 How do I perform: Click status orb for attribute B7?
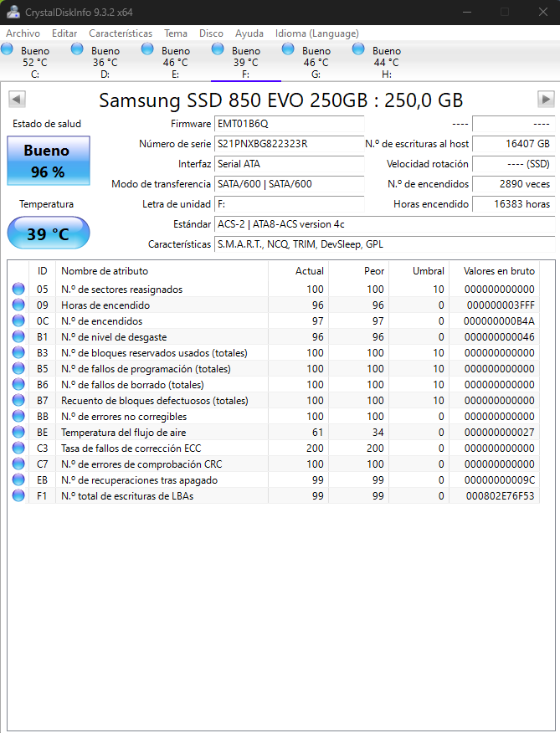click(18, 400)
